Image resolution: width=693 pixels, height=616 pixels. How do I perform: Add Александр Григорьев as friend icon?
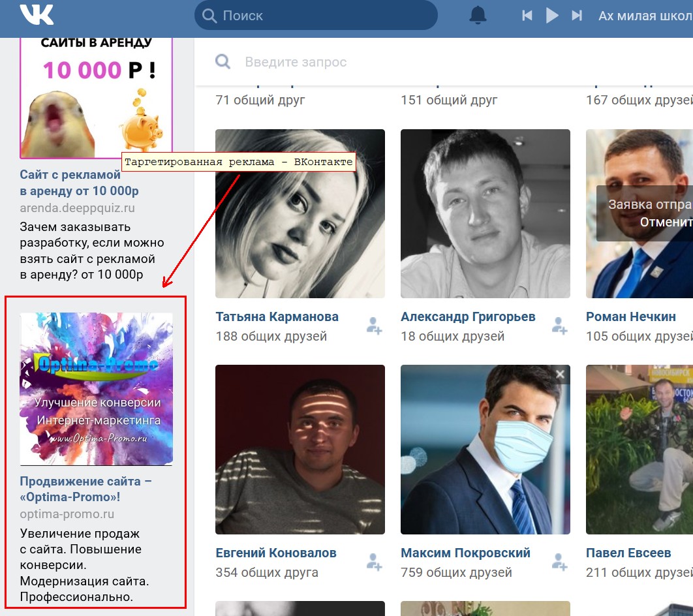coord(559,326)
